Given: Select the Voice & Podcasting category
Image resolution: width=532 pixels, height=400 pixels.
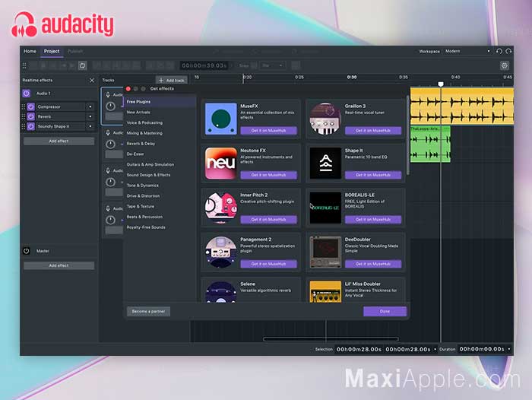Looking at the screenshot, I should pos(160,122).
